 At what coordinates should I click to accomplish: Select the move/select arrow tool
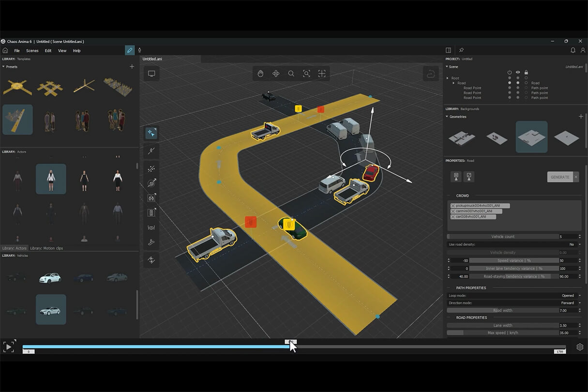[151, 133]
